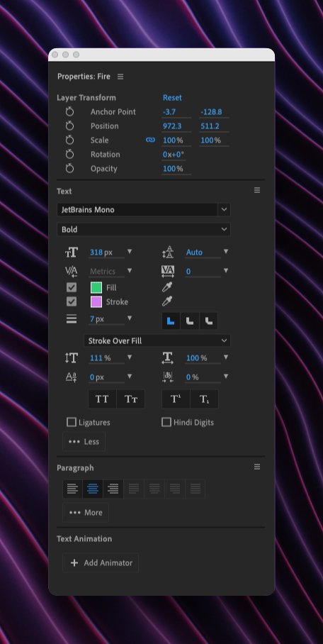Open horizontal scale 100% dropdown arrow
This screenshot has width=323, height=644.
click(x=226, y=357)
